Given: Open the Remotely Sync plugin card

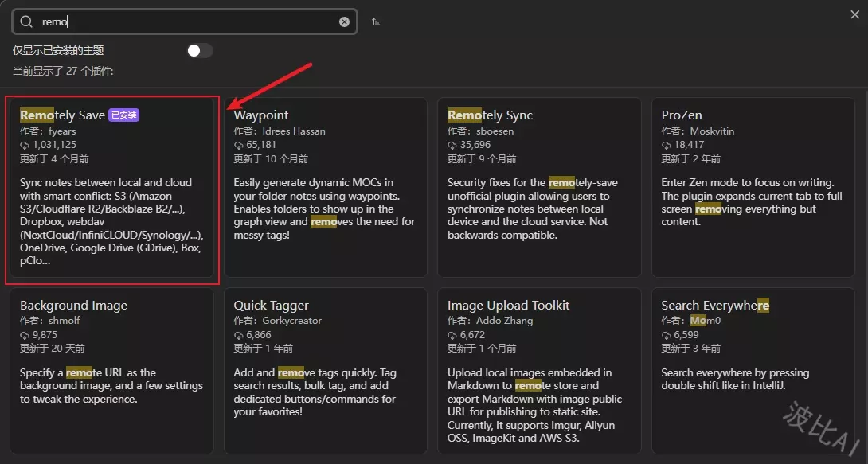Looking at the screenshot, I should tap(539, 188).
